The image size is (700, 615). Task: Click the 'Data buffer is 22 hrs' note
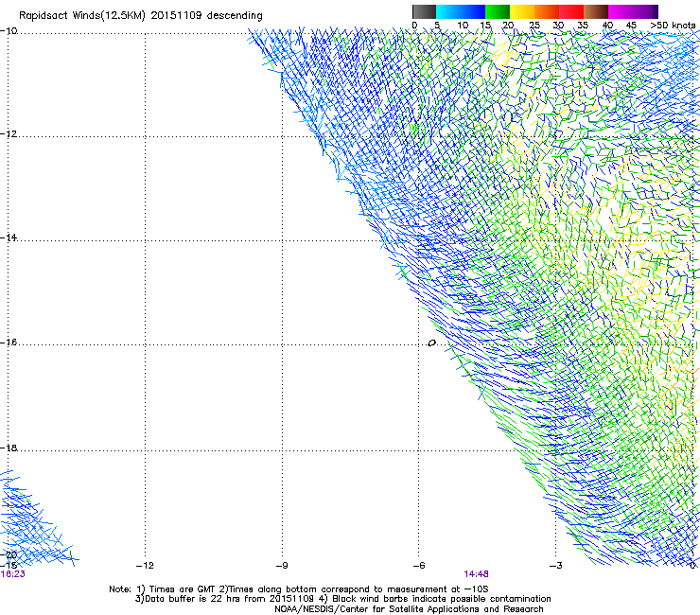click(342, 599)
